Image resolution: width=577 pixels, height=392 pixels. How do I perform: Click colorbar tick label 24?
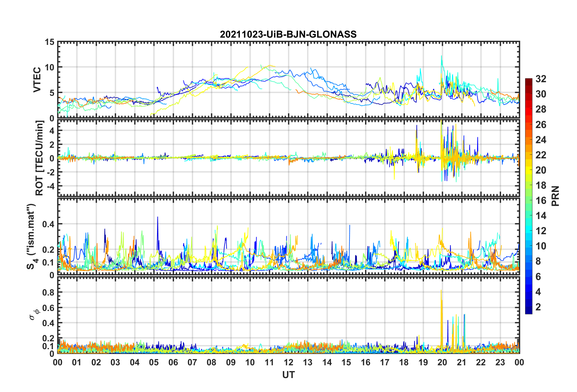pyautogui.click(x=541, y=140)
